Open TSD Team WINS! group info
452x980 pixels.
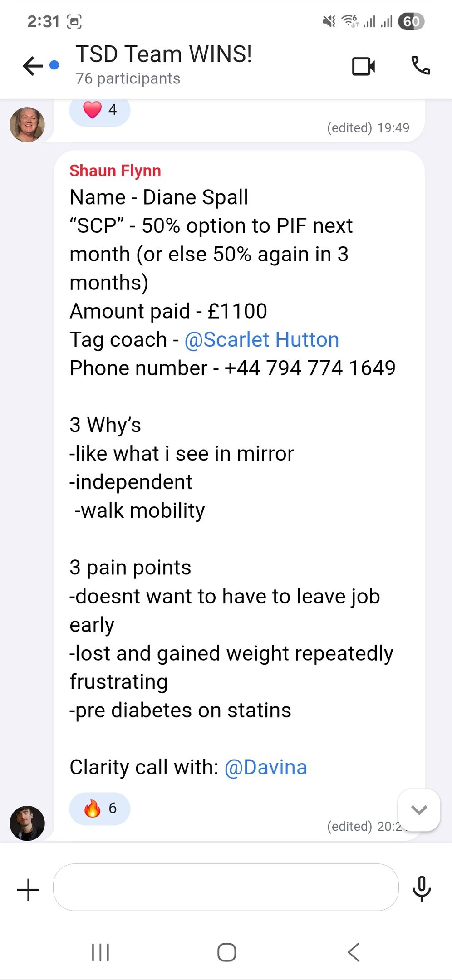point(163,54)
